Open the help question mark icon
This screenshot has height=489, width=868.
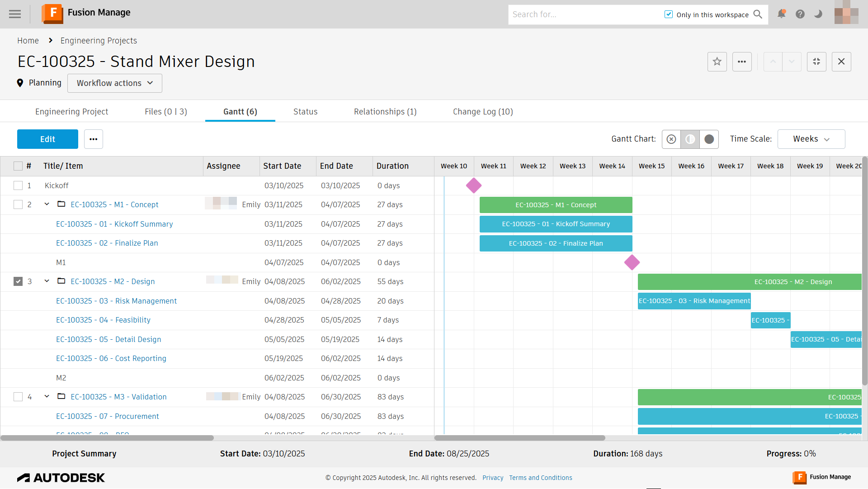click(x=800, y=14)
